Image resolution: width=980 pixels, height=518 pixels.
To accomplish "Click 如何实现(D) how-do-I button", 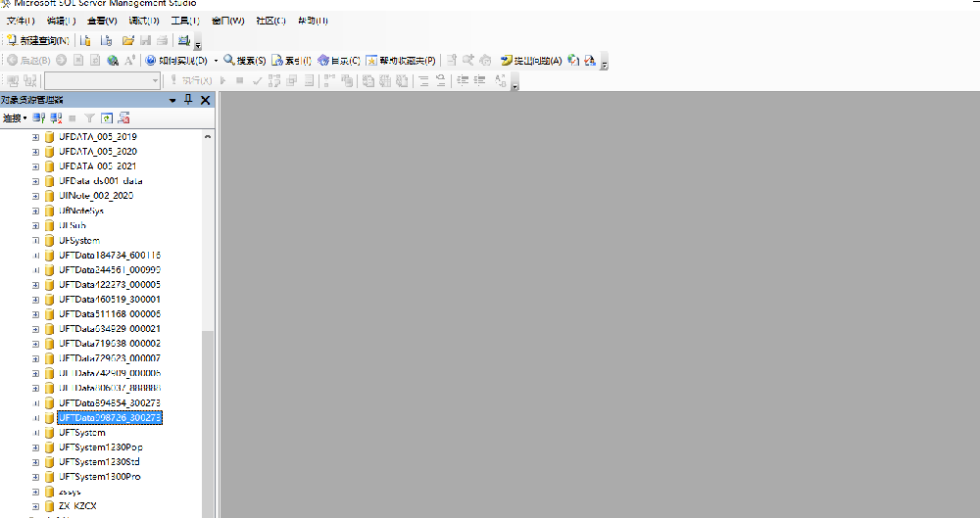I will (176, 61).
